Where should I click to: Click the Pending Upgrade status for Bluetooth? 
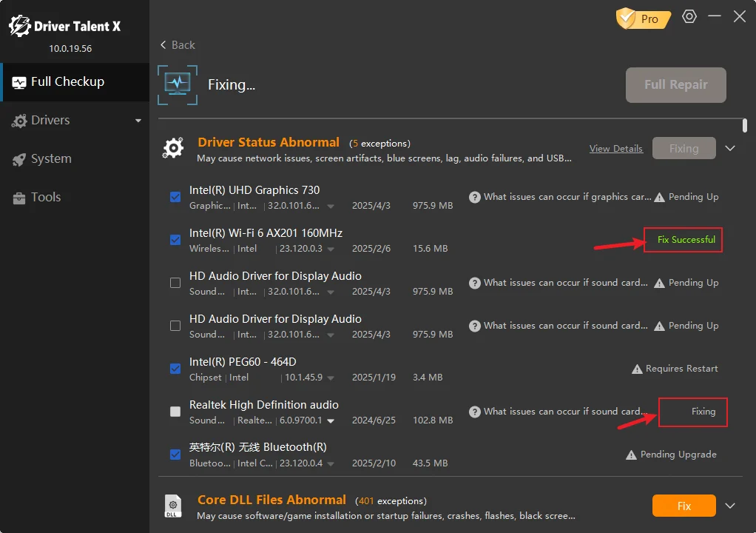[678, 455]
